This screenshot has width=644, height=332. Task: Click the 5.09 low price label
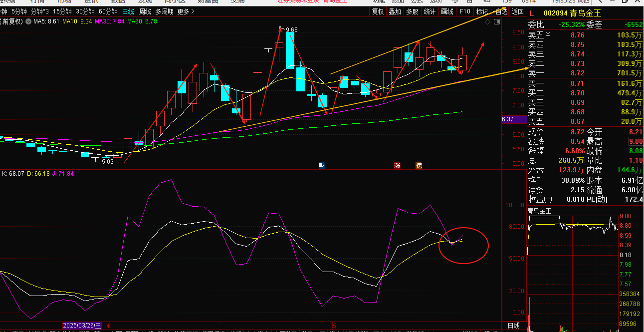point(108,162)
